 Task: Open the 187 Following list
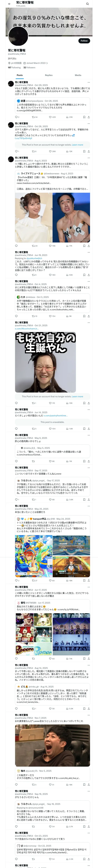pos(14,67)
